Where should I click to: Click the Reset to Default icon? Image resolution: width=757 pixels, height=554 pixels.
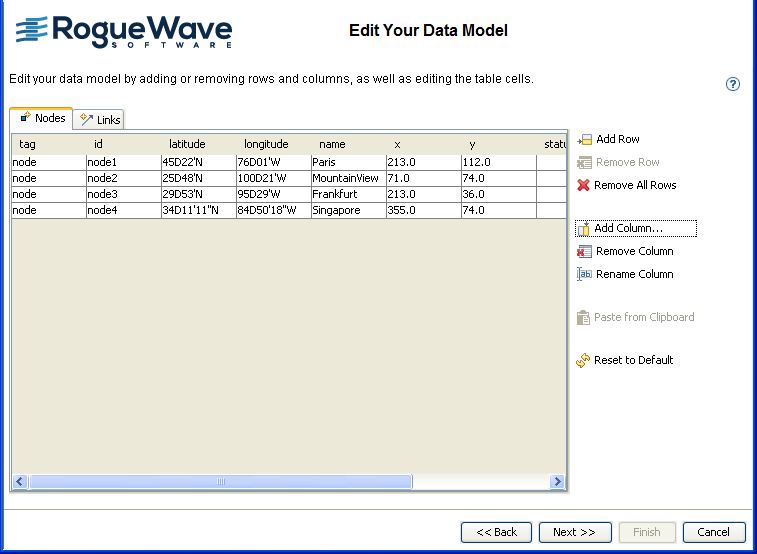(x=584, y=360)
